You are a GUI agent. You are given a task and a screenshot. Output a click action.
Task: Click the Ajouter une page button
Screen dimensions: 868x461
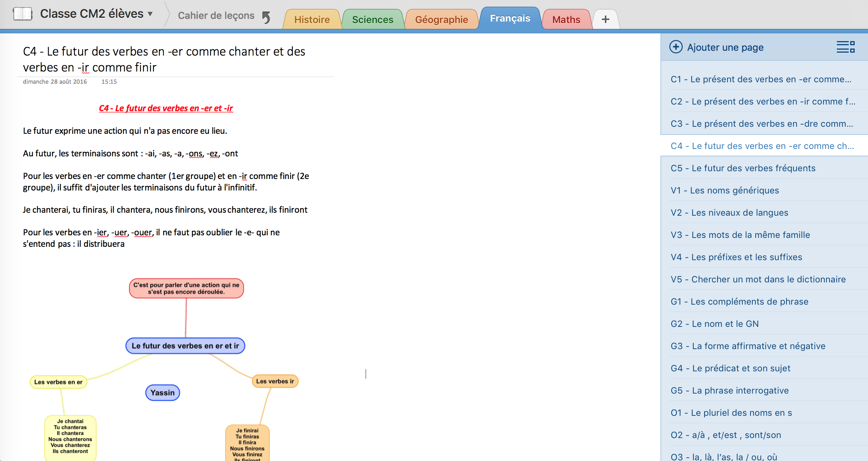point(725,47)
